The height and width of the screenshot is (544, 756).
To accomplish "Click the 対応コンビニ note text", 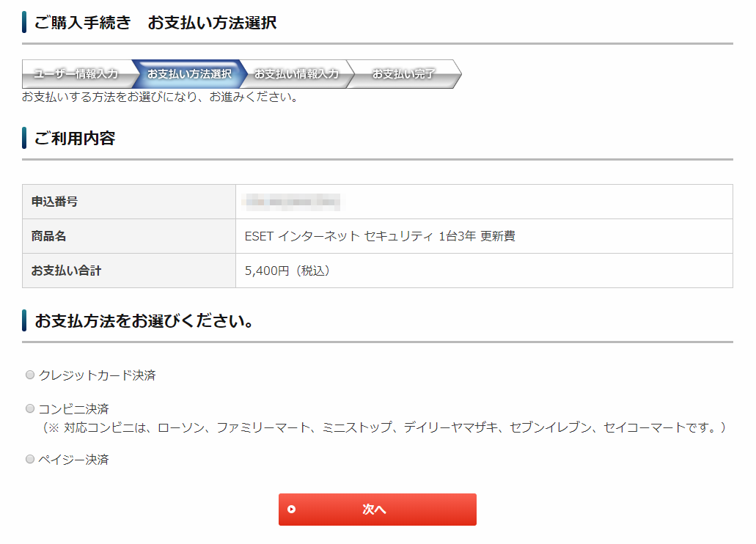I will [383, 427].
